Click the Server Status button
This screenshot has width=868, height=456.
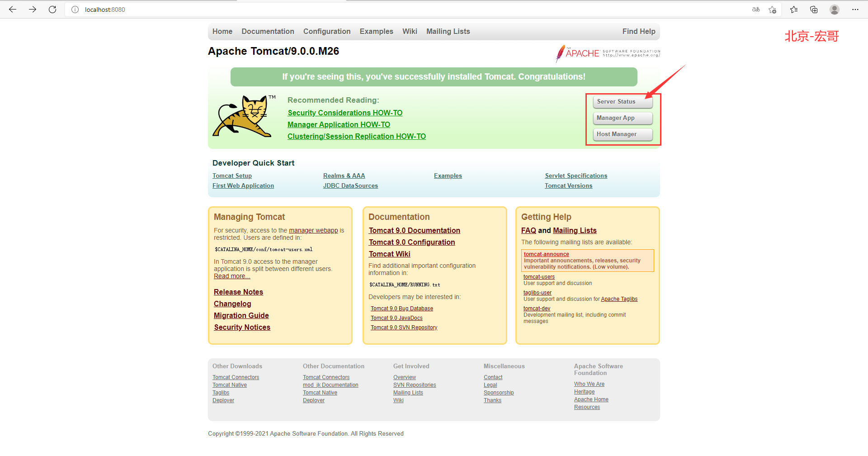[x=623, y=102]
